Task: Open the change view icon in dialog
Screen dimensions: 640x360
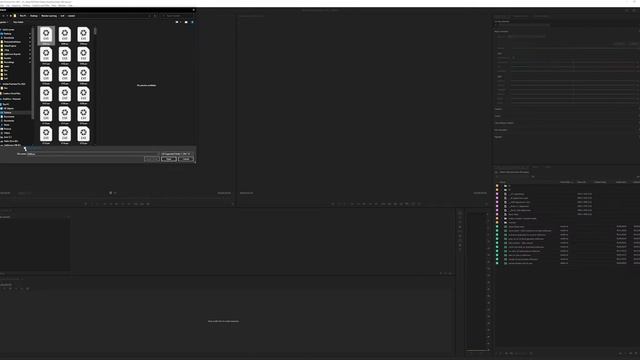Action: click(x=177, y=22)
